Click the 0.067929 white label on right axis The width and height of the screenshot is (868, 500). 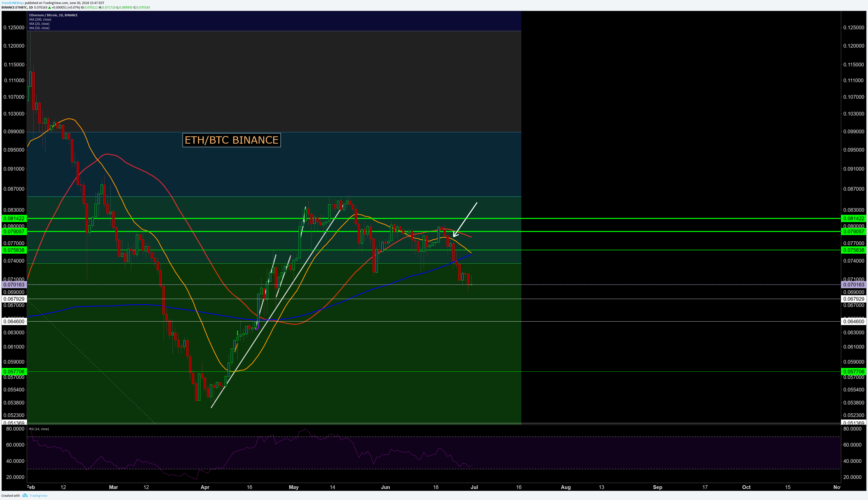854,299
